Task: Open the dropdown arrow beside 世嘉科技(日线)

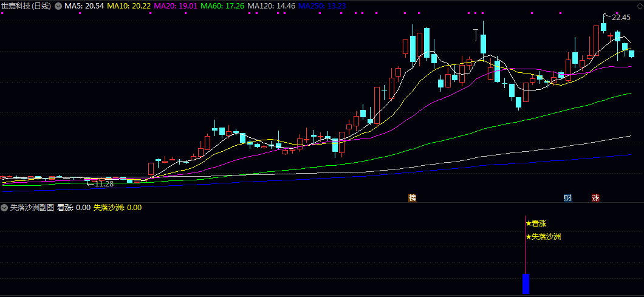Action: coord(58,6)
